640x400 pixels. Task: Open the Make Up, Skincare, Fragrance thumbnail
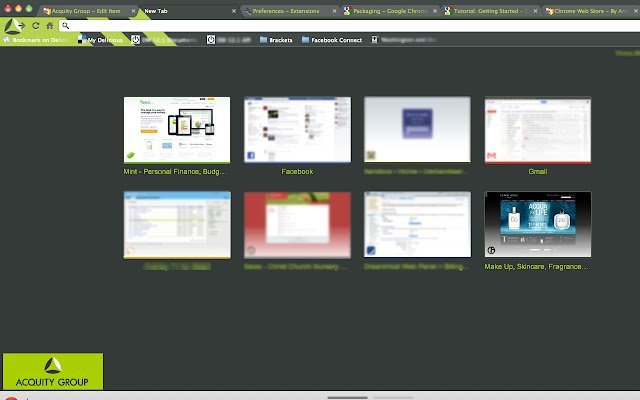538,224
